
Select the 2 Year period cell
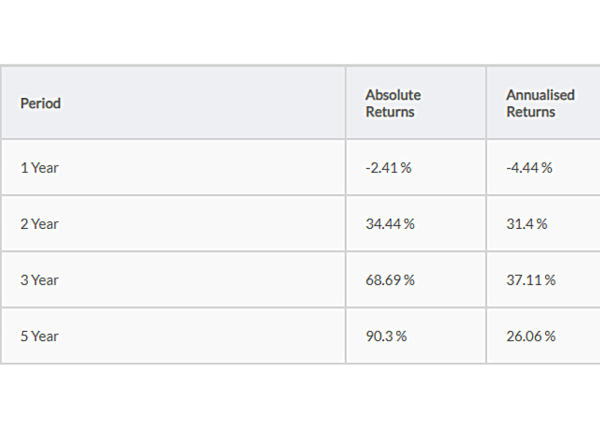click(x=40, y=224)
